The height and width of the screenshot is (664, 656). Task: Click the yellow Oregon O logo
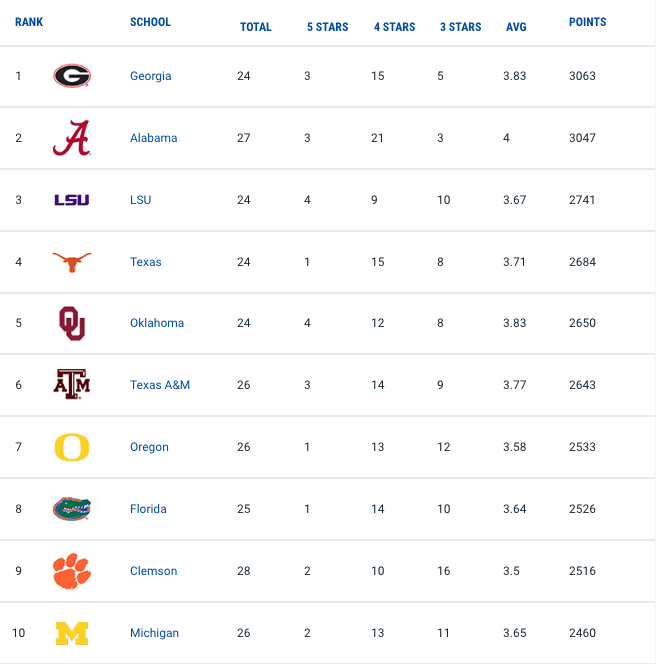click(x=72, y=447)
